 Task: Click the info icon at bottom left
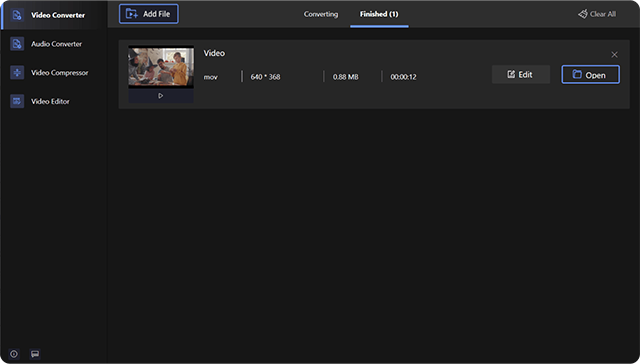(14, 354)
